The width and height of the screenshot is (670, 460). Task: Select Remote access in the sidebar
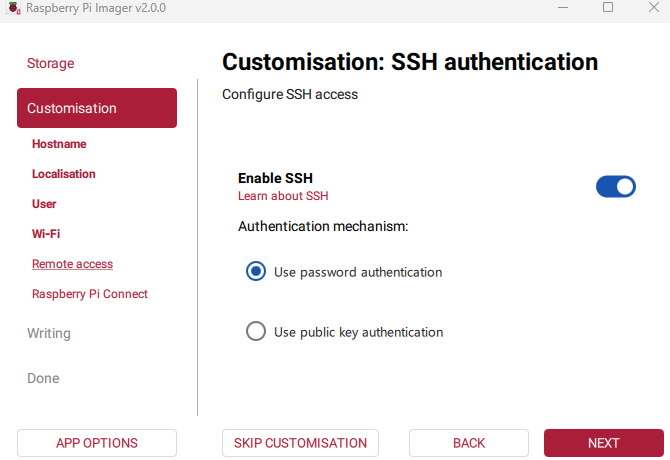72,264
